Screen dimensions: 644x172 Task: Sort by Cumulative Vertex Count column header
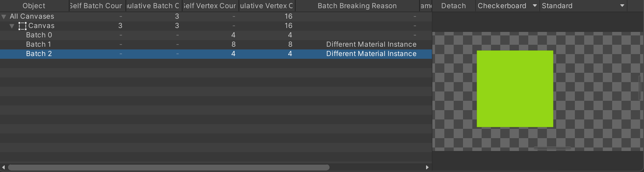267,6
